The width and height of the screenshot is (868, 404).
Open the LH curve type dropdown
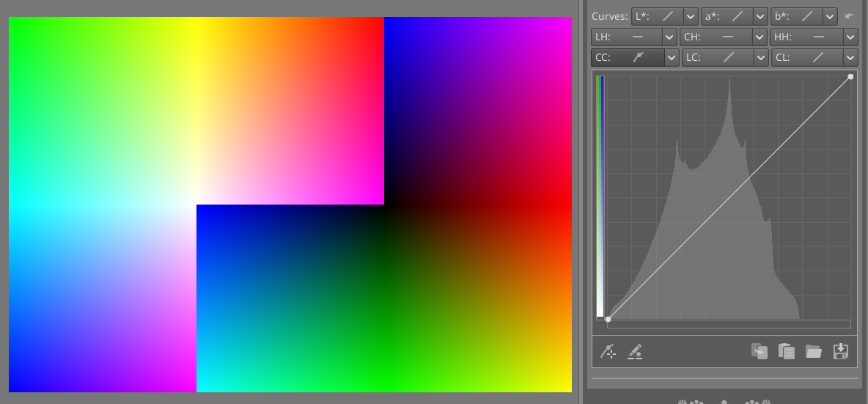pyautogui.click(x=670, y=37)
